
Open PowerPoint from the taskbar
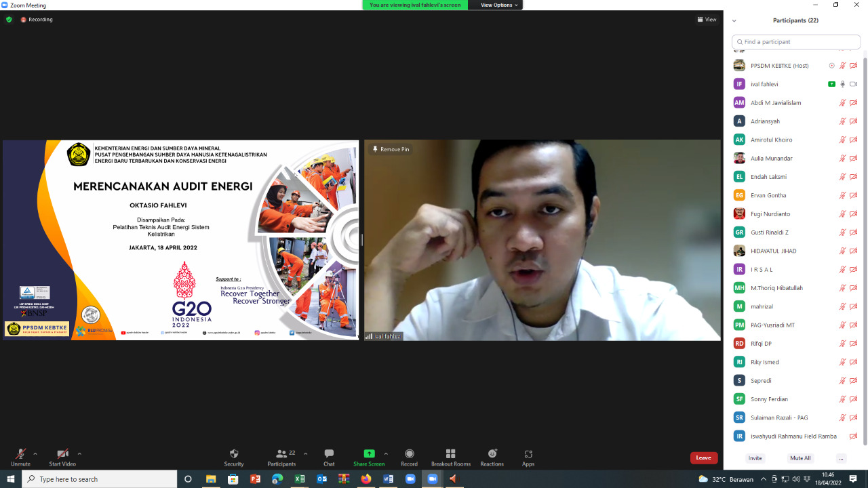pos(255,479)
